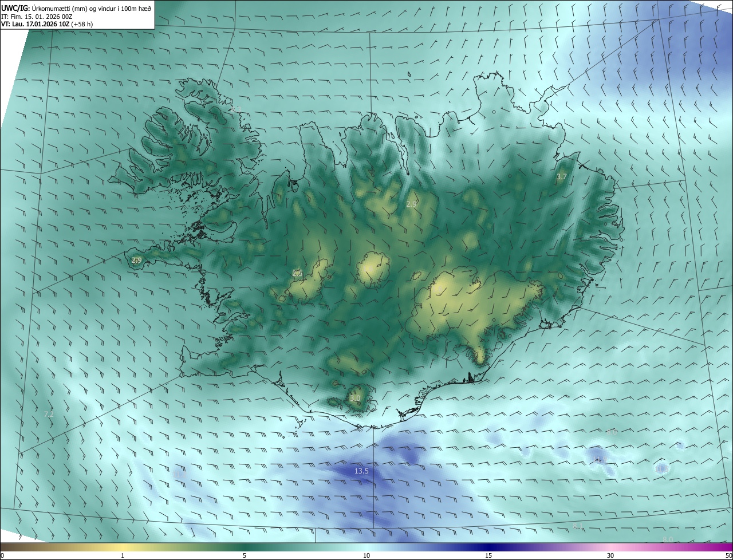The width and height of the screenshot is (733, 560).
Task: Click the 2.5 value label beside Langjökull glacier
Action: point(297,273)
